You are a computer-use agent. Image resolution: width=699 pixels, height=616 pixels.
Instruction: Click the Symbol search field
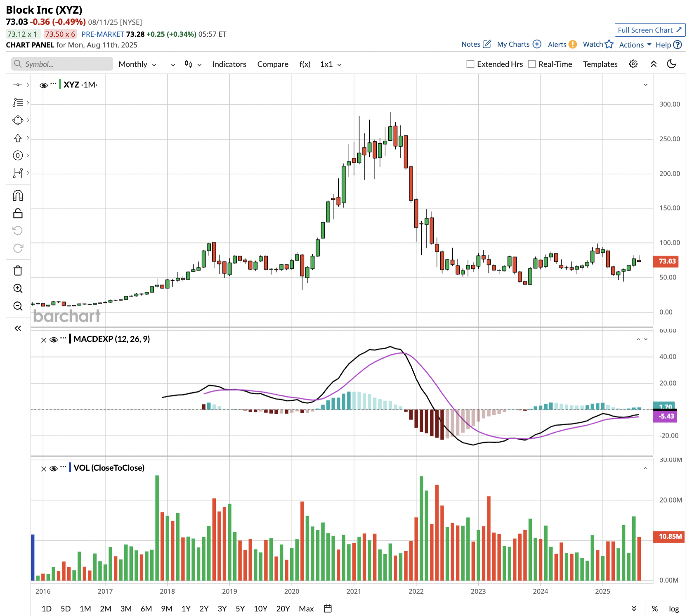(x=62, y=64)
